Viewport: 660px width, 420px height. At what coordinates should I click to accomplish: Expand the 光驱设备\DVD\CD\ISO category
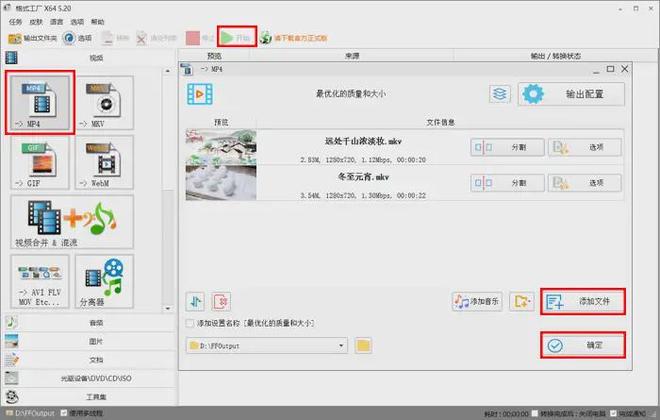(90, 378)
